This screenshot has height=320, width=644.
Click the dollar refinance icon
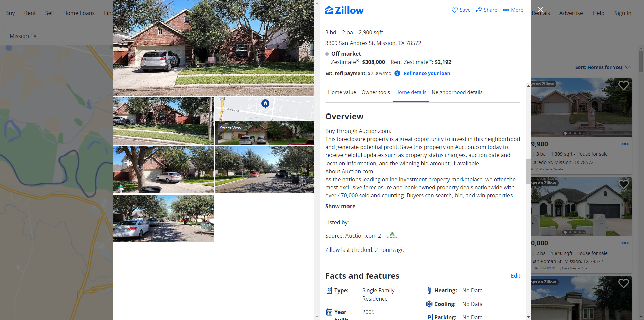pos(397,73)
